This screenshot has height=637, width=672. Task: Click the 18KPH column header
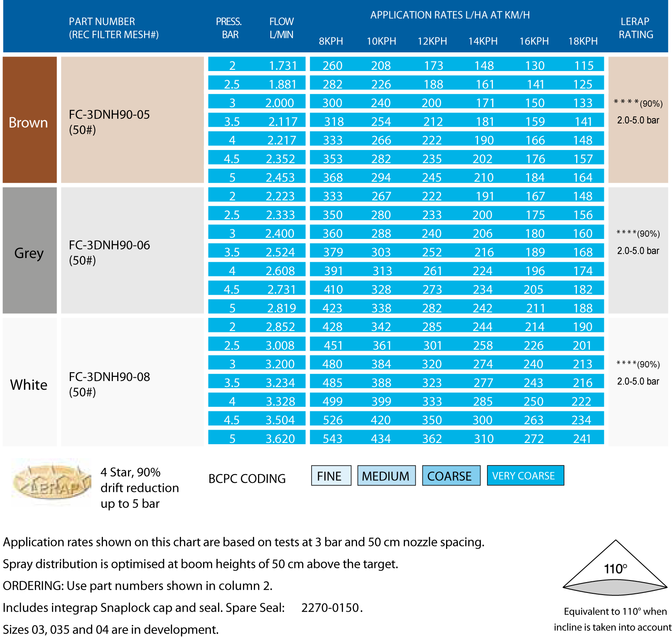tap(583, 41)
